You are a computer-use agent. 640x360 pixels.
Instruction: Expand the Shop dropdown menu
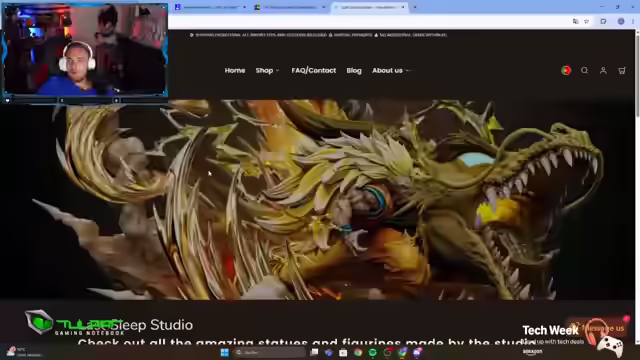(x=267, y=71)
